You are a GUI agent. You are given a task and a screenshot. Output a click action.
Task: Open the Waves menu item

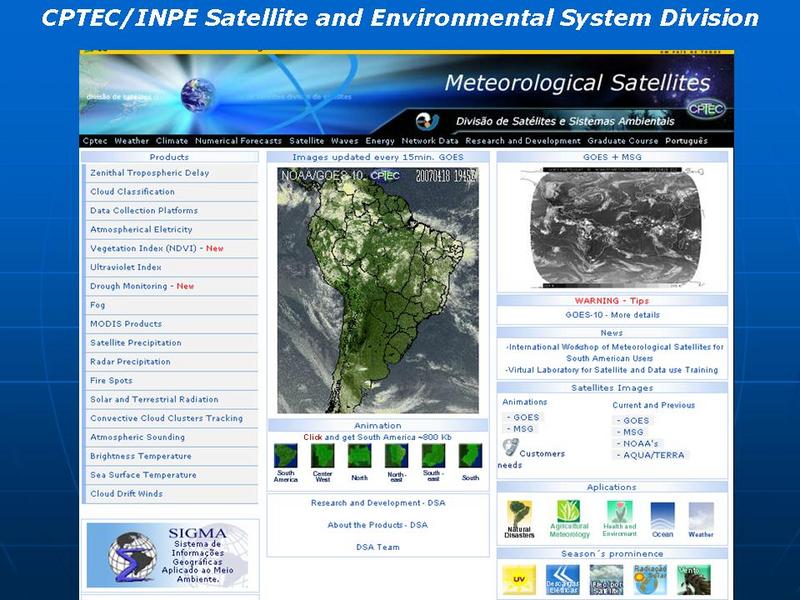[x=344, y=141]
